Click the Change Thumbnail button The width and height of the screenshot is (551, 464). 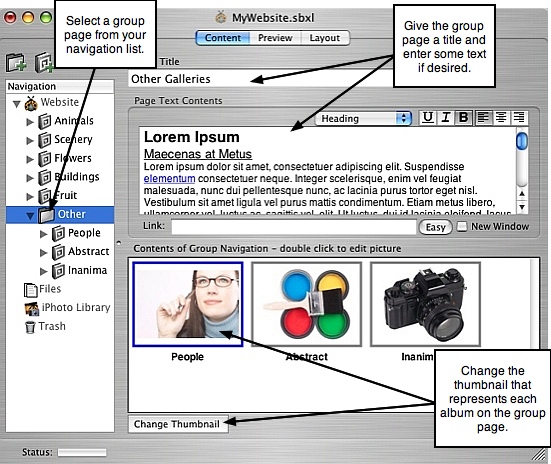tap(178, 424)
